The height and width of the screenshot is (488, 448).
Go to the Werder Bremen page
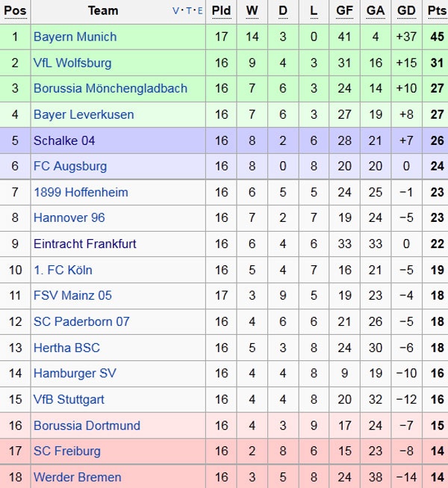click(x=77, y=477)
